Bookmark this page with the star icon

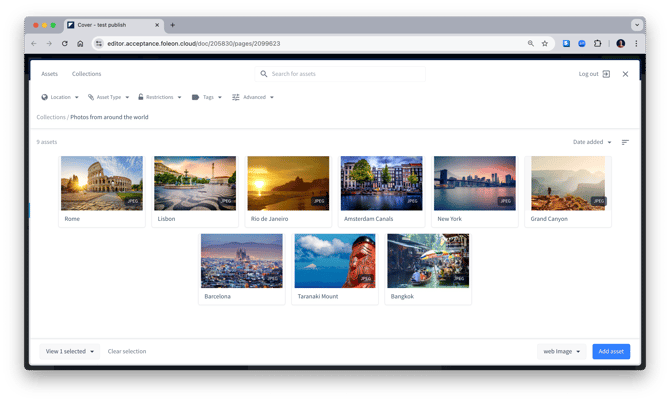(545, 44)
